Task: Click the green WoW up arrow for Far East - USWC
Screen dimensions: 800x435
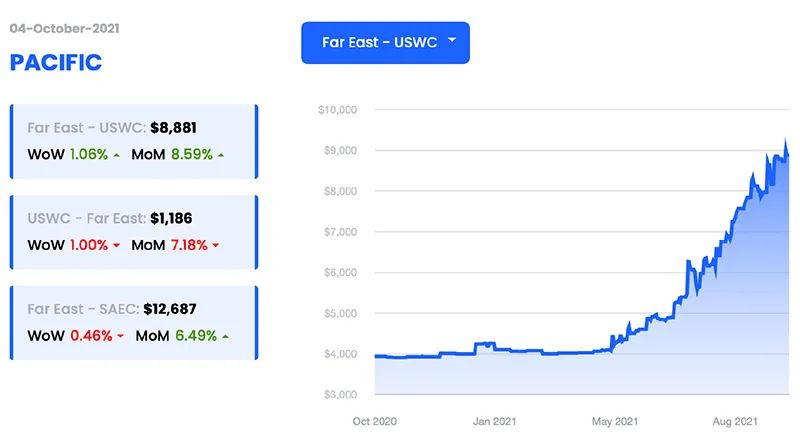Action: pos(117,155)
